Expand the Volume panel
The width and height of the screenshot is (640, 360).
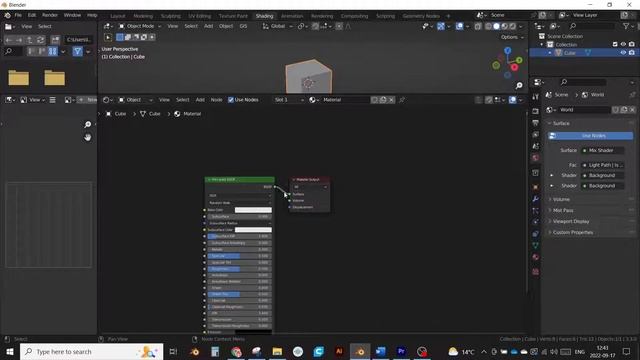click(x=590, y=199)
